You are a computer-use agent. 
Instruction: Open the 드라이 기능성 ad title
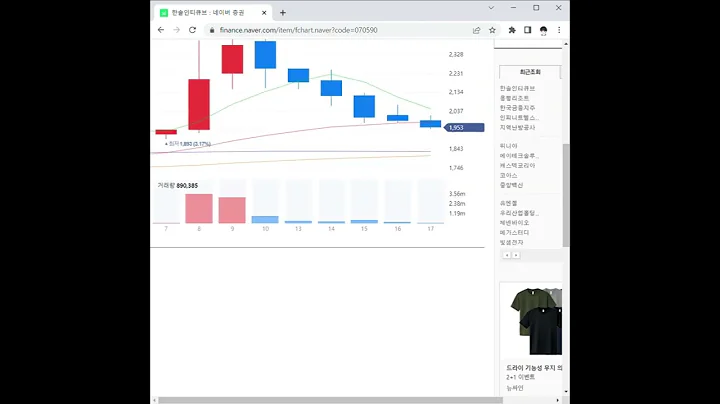point(534,368)
